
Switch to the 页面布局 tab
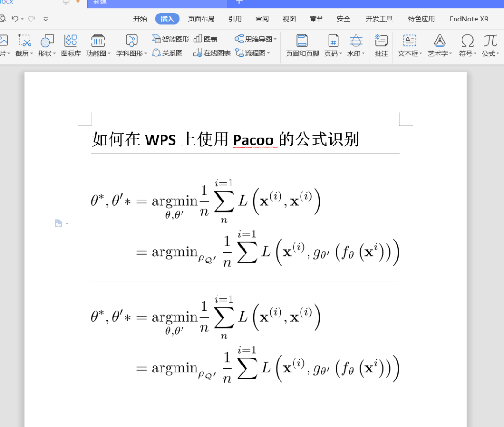(201, 19)
